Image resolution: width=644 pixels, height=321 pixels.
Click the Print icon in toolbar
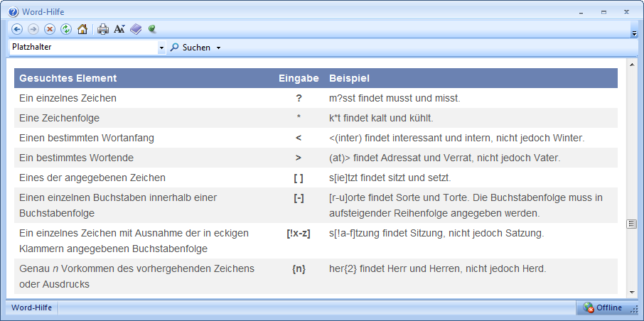point(103,29)
